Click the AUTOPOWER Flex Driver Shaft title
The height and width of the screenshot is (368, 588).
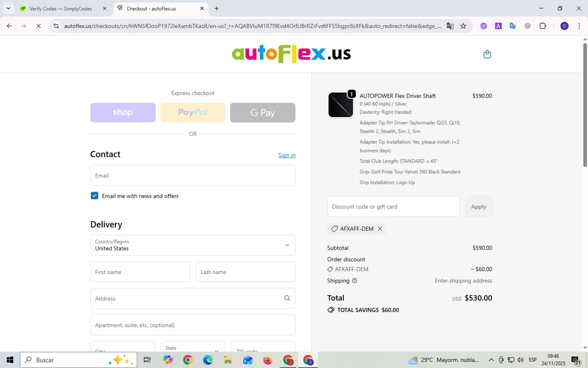397,96
